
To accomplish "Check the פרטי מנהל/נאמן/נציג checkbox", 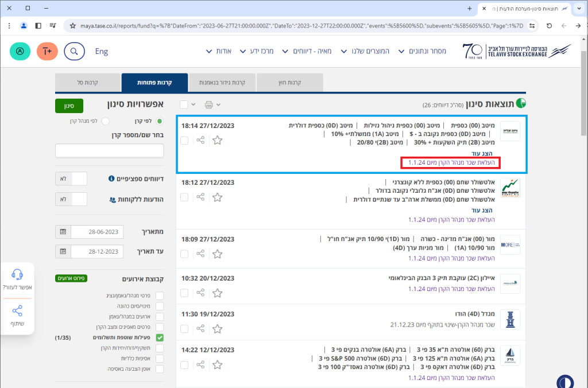I will click(160, 296).
